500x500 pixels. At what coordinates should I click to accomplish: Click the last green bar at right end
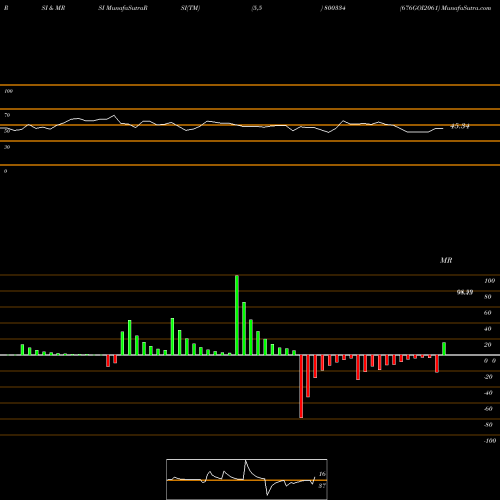(444, 349)
